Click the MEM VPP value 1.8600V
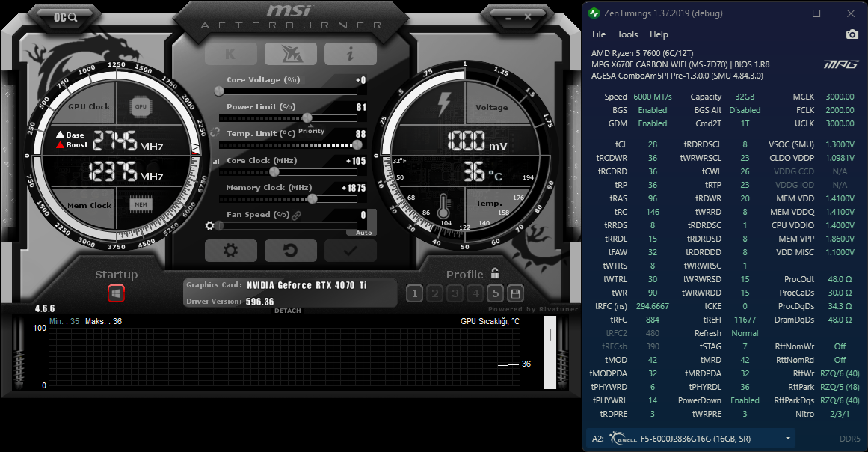This screenshot has width=868, height=452. coord(840,239)
